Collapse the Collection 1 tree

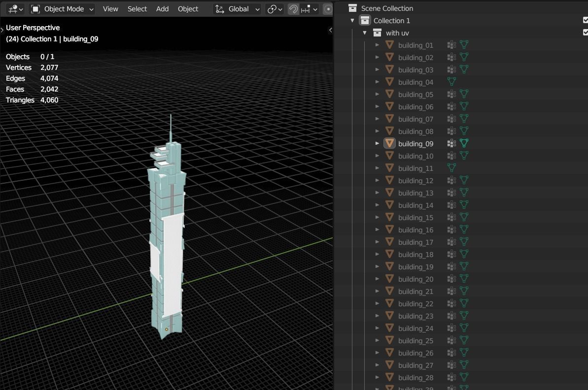coord(352,21)
